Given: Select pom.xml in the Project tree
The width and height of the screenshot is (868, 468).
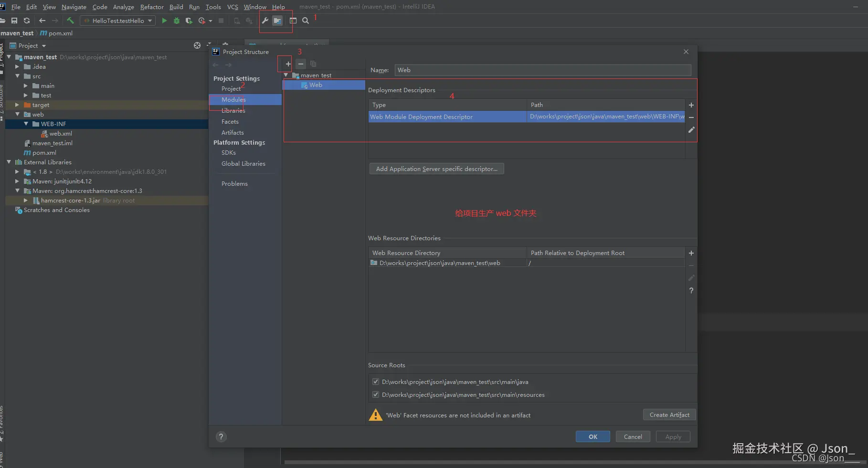Looking at the screenshot, I should click(44, 152).
